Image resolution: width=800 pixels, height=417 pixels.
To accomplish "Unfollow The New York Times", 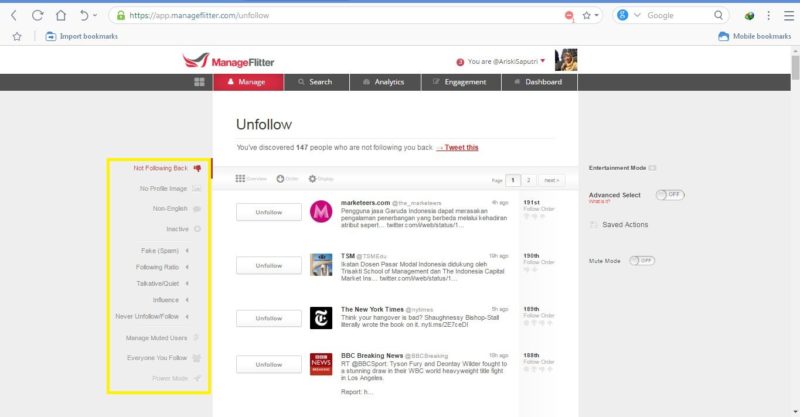I will pos(269,318).
